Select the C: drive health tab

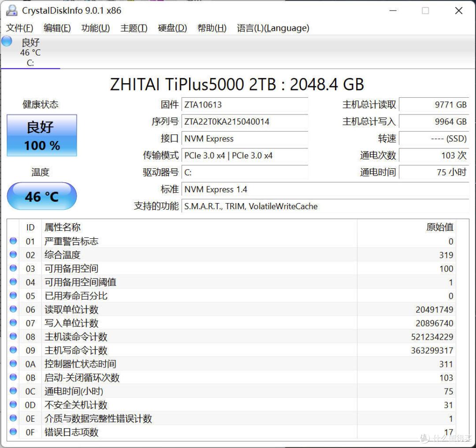[x=30, y=52]
